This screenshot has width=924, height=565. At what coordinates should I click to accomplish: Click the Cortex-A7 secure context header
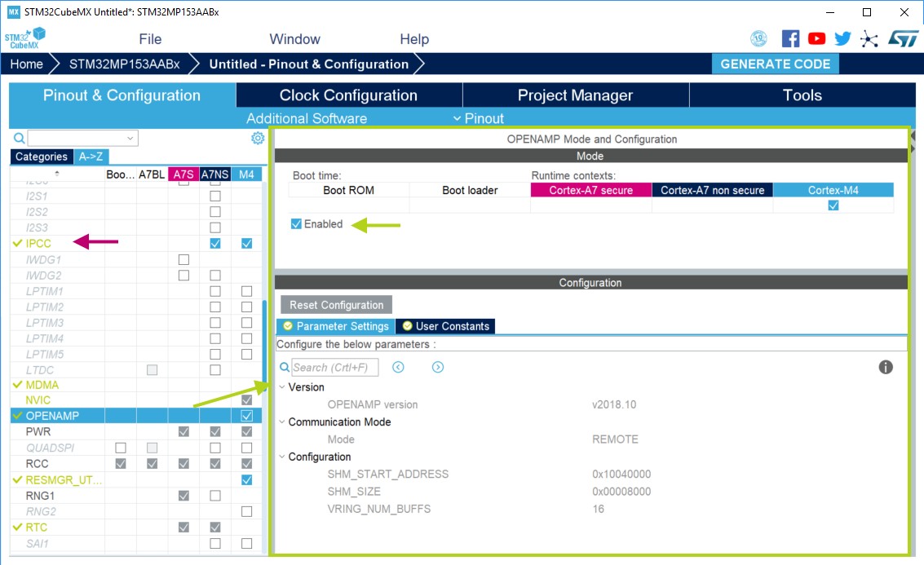click(x=591, y=190)
